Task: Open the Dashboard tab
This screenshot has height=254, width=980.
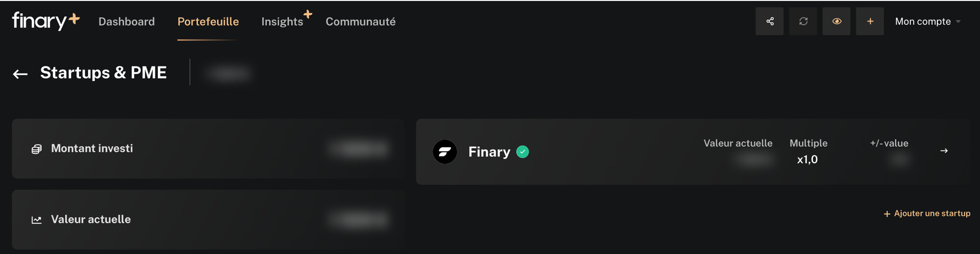Action: (126, 22)
